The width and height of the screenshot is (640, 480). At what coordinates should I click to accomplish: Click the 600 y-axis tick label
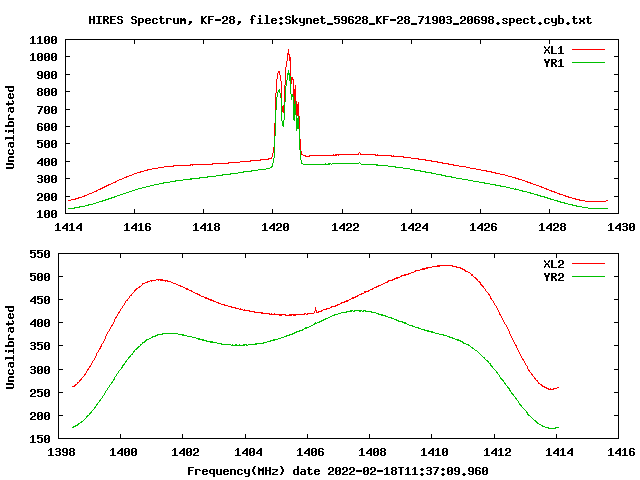(x=47, y=127)
